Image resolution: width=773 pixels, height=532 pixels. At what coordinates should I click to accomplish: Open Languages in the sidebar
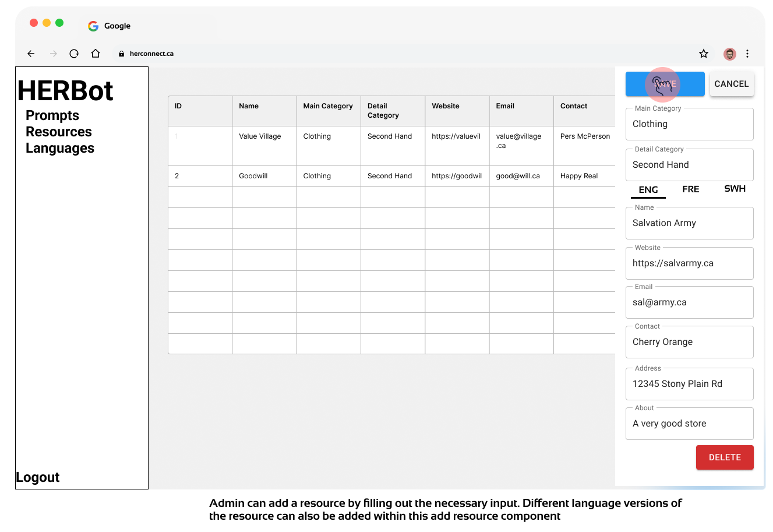60,148
